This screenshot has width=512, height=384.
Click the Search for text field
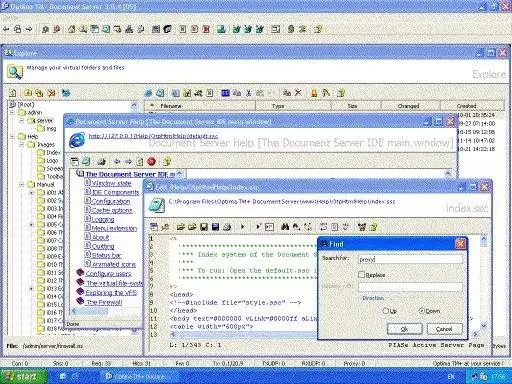pos(410,259)
